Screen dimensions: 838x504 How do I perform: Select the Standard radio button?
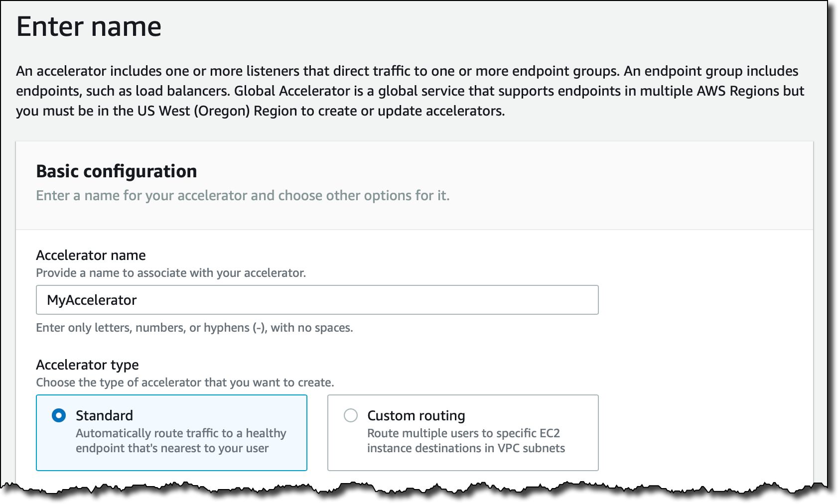tap(59, 415)
